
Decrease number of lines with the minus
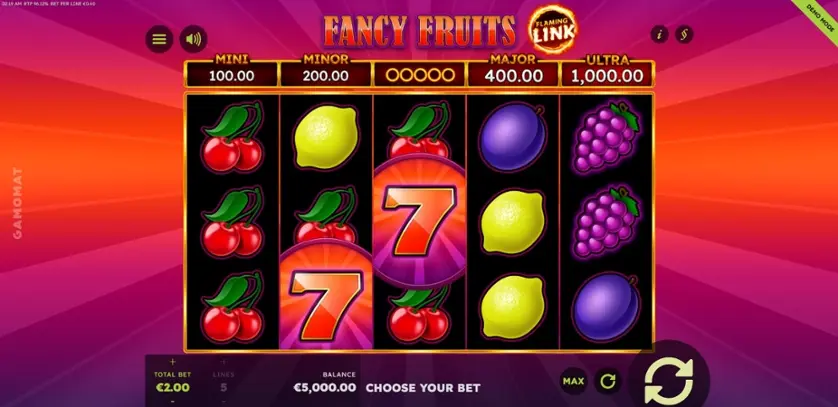223,401
